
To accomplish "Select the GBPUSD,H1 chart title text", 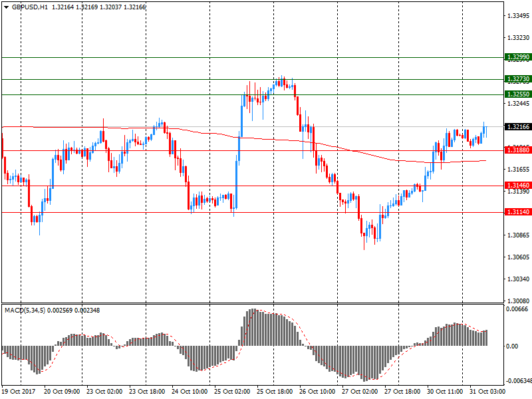I will point(30,7).
